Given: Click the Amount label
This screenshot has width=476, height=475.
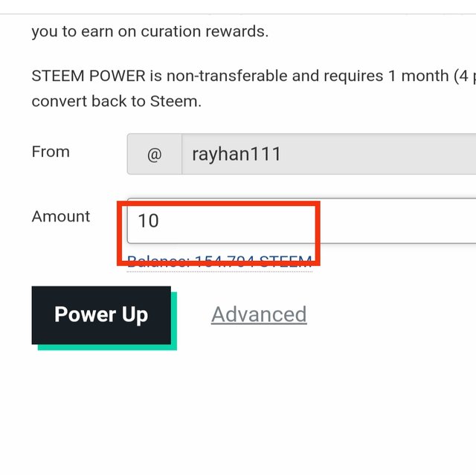Looking at the screenshot, I should click(x=61, y=216).
